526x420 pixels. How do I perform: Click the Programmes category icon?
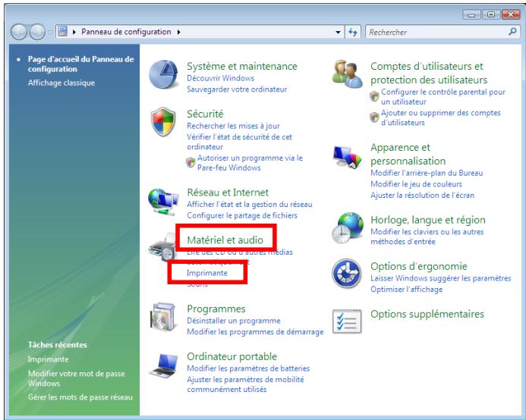click(161, 315)
